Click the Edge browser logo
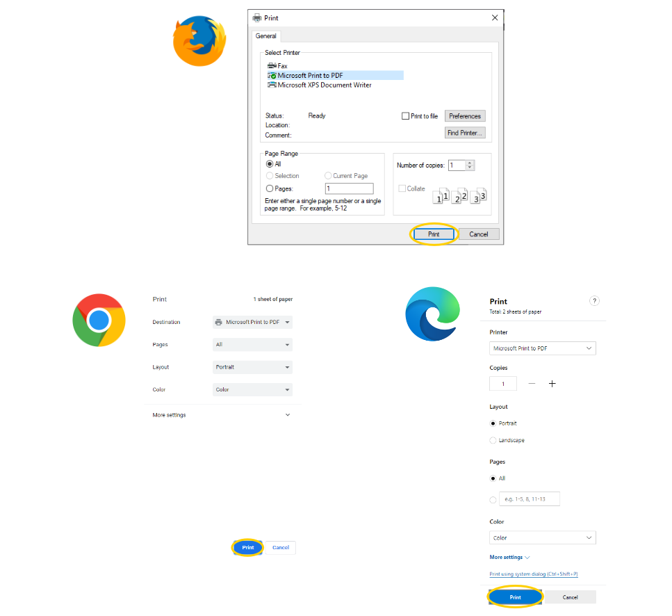Screen dimensions: 672x616 432,314
